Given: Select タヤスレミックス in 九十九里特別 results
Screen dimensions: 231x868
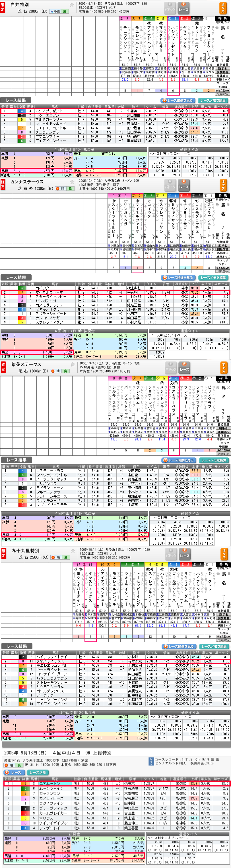Looking at the screenshot, I should point(50,662).
